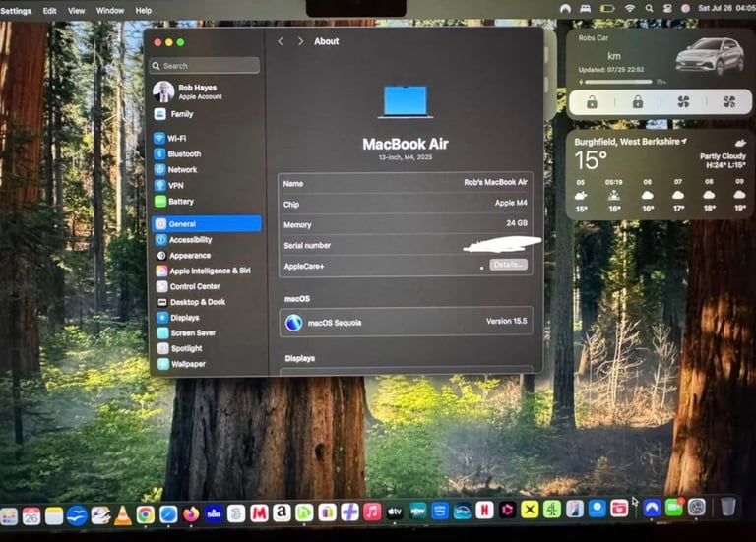Open FaceTime from the Dock
The height and width of the screenshot is (542, 756).
[x=674, y=508]
